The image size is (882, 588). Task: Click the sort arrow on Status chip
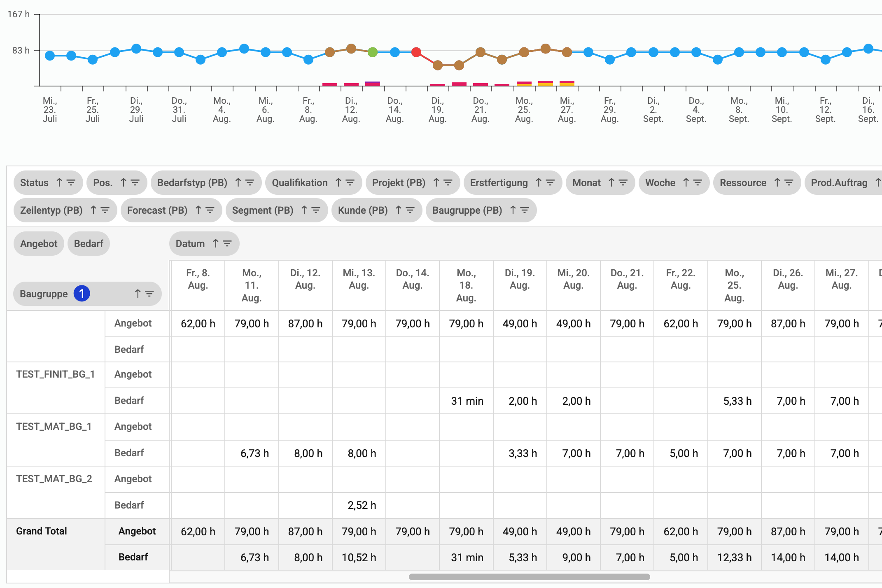click(59, 182)
